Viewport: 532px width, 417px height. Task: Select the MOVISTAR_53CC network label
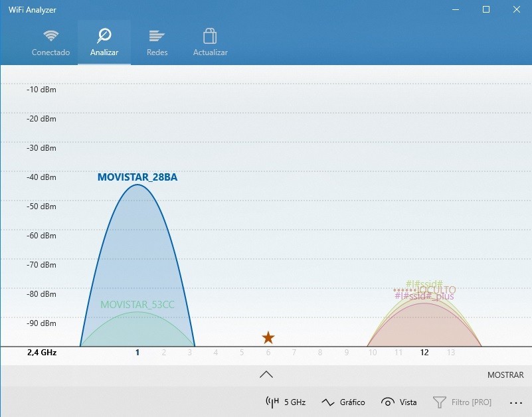coord(137,304)
